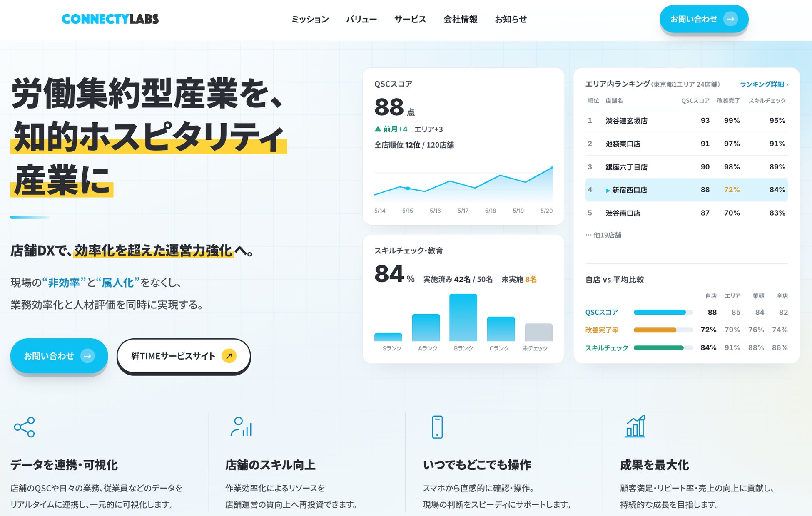Click the arrow icon in header お問い合わせ button
This screenshot has width=812, height=516.
tap(730, 19)
